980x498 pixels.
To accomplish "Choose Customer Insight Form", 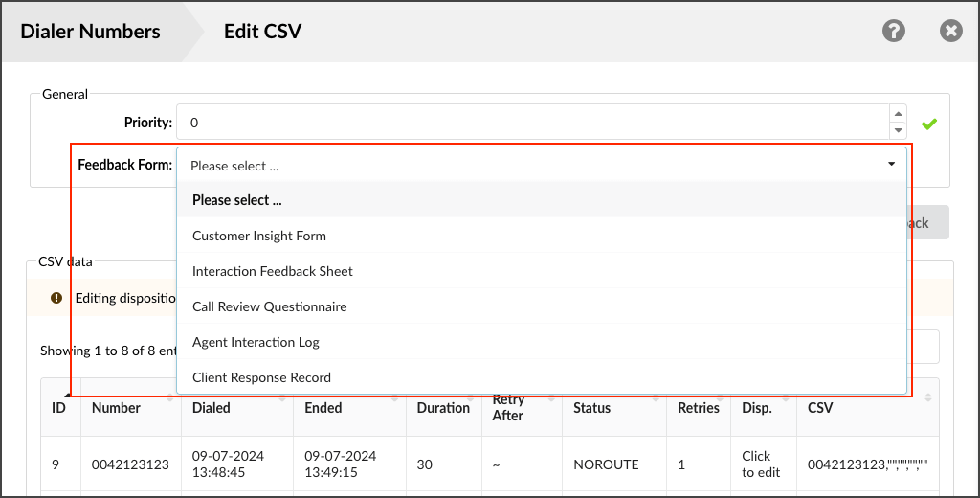I will tap(542, 236).
